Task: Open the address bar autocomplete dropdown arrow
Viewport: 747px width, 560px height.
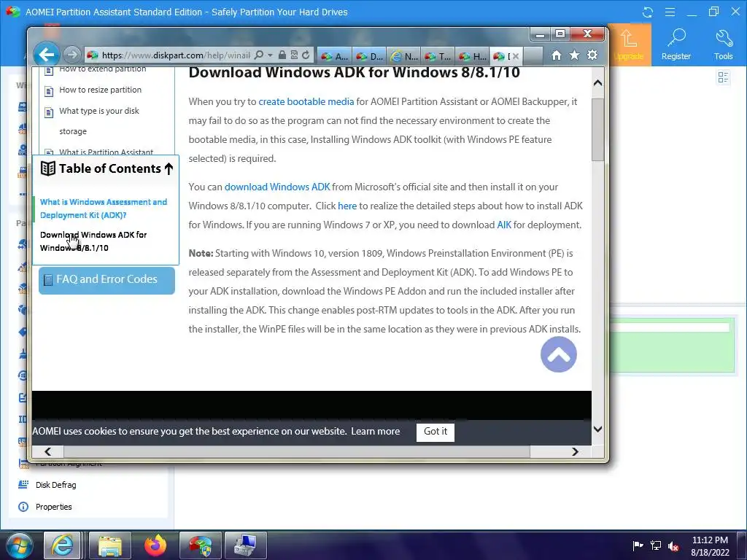Action: [x=270, y=55]
